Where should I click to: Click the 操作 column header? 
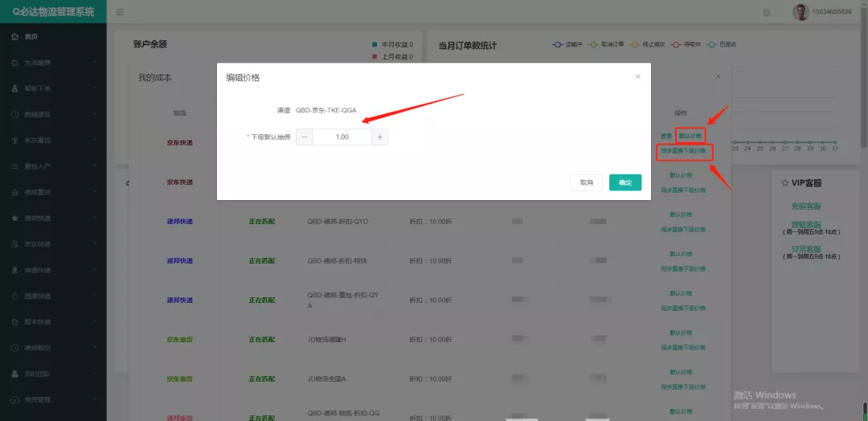(x=681, y=112)
